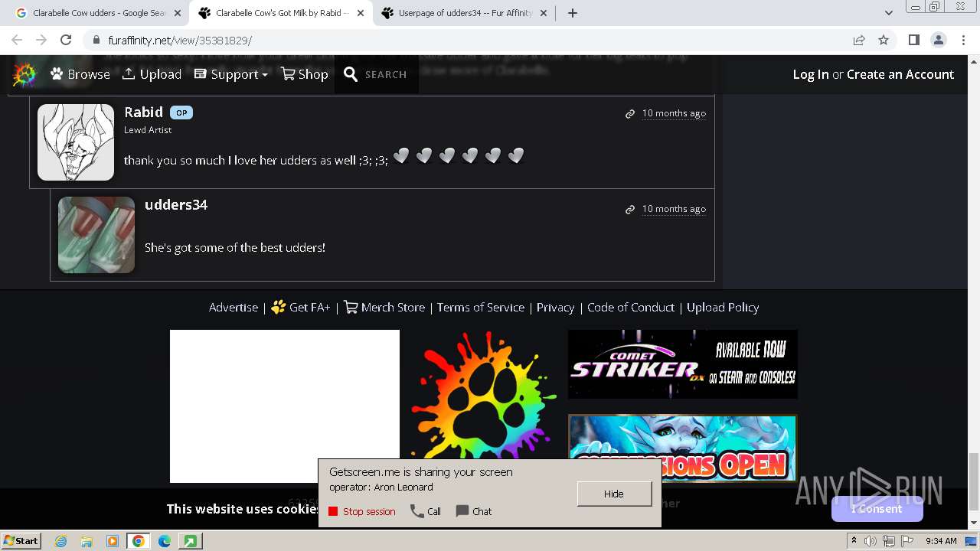Open the Edge taskbar icon
980x551 pixels.
click(165, 541)
